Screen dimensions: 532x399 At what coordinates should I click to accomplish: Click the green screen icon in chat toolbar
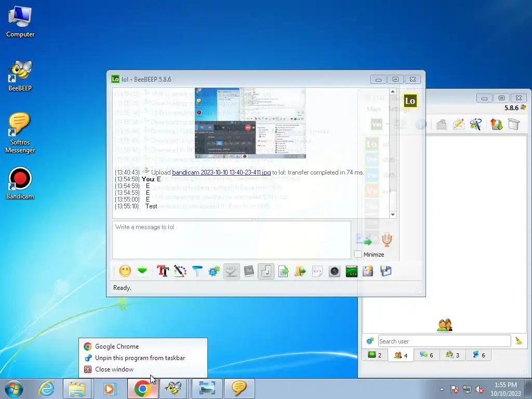coord(352,271)
